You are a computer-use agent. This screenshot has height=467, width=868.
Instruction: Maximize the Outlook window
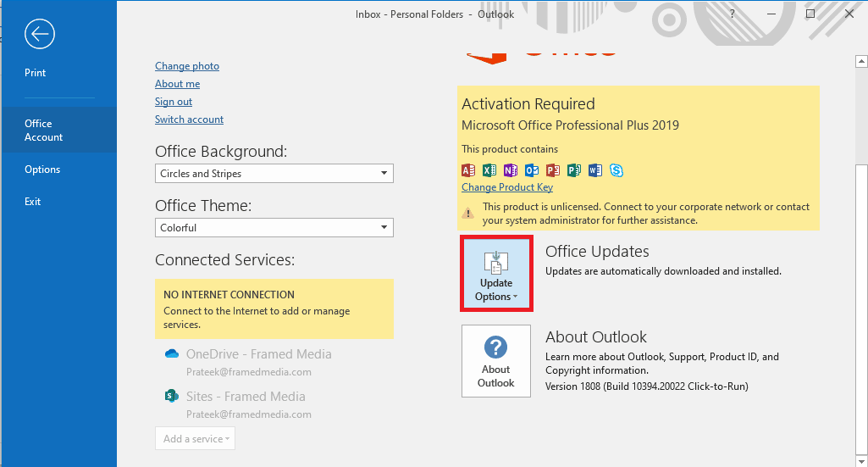tap(810, 14)
